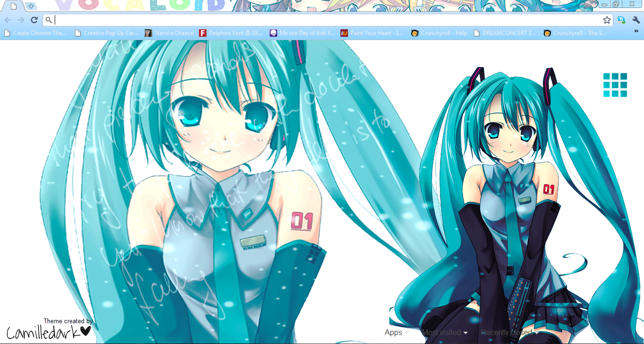Minimize the Chrome window

pyautogui.click(x=604, y=4)
